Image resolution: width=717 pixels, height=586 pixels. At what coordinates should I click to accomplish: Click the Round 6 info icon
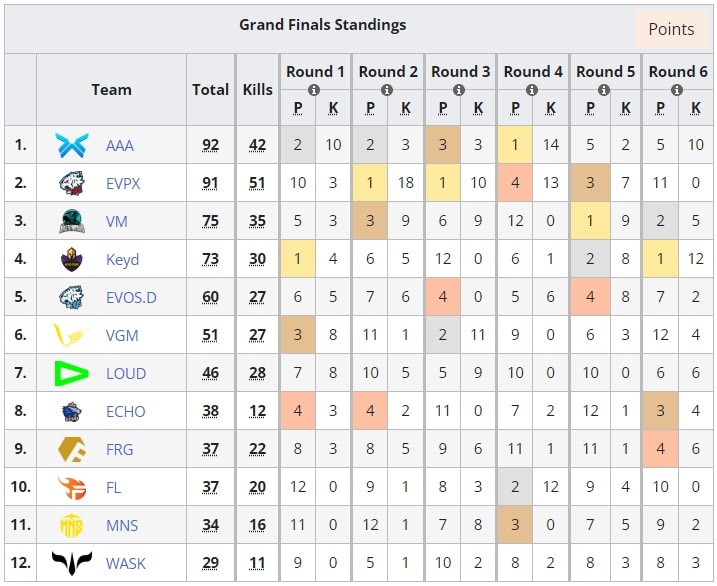pos(677,90)
